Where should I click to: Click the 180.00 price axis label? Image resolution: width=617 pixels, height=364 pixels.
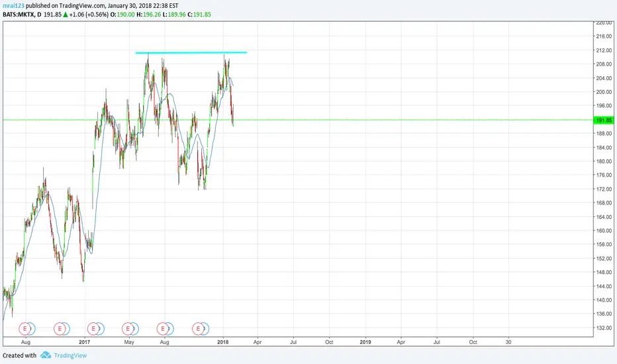coord(604,161)
